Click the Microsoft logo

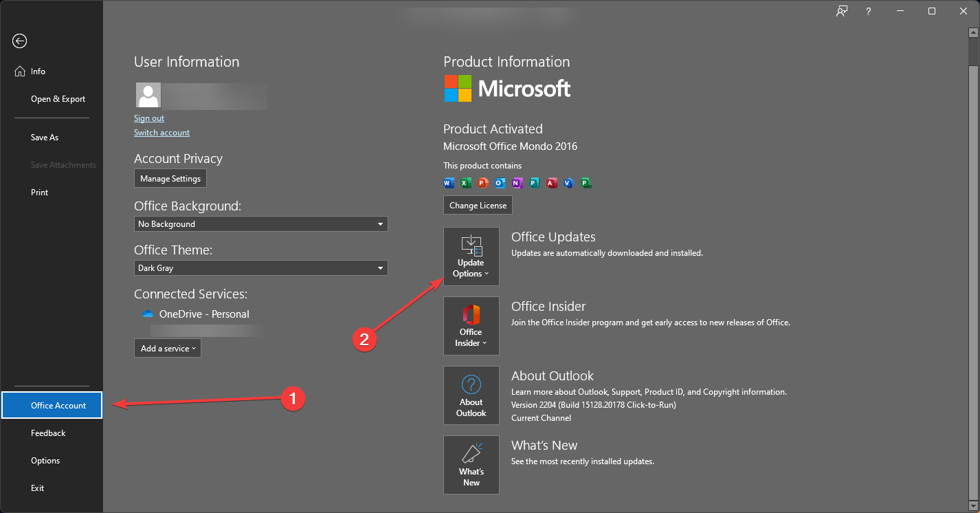tap(507, 88)
